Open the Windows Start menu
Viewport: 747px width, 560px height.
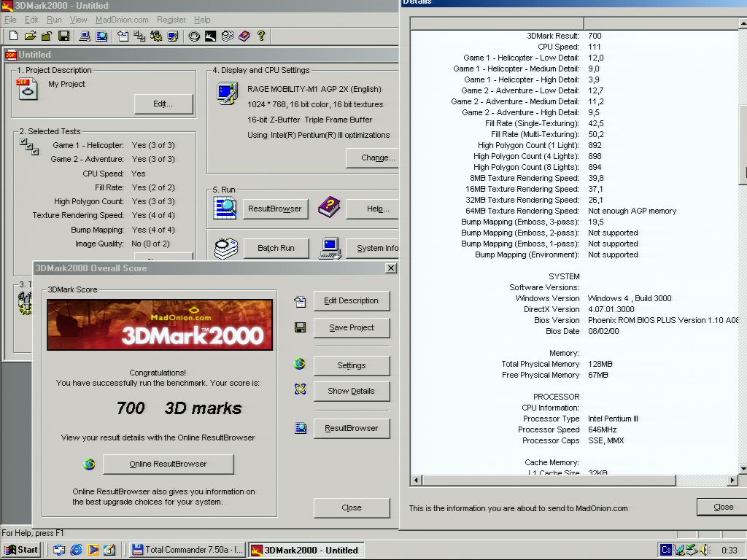pyautogui.click(x=21, y=550)
